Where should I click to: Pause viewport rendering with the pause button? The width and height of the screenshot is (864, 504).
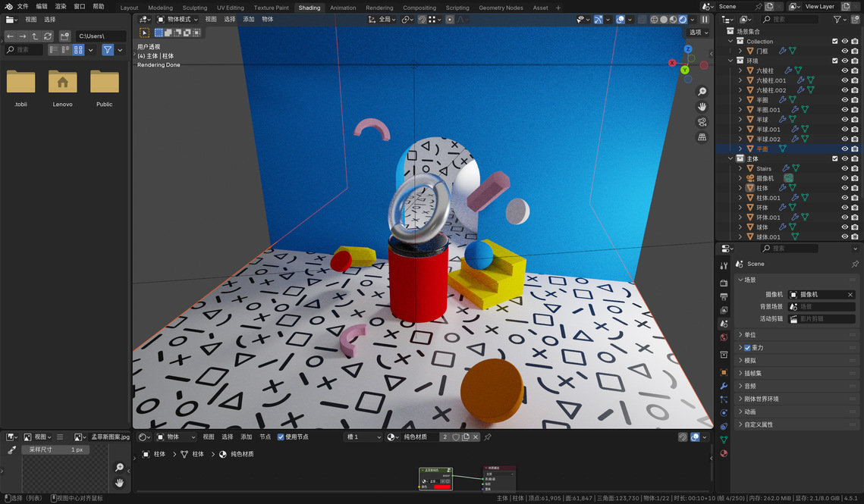point(705,20)
